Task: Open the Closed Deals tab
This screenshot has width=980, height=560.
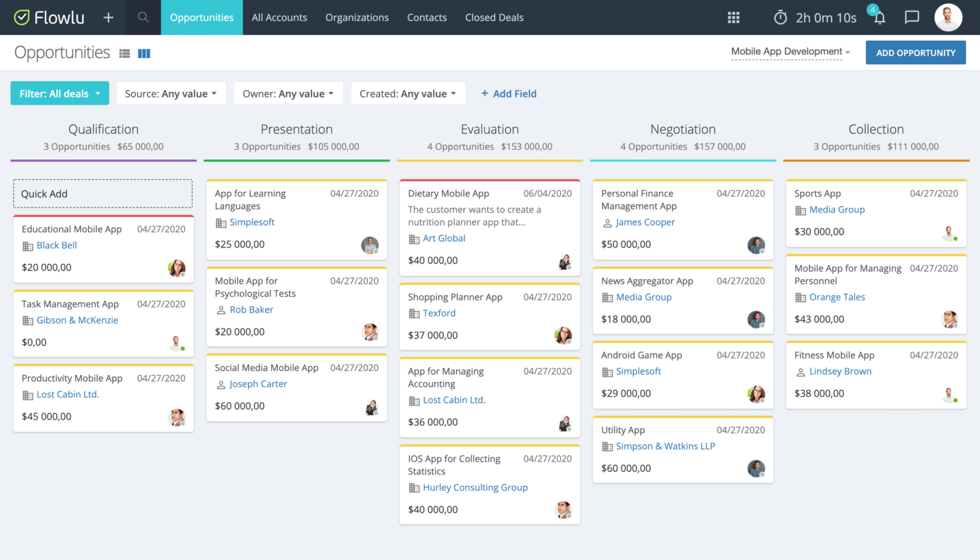Action: pyautogui.click(x=494, y=17)
